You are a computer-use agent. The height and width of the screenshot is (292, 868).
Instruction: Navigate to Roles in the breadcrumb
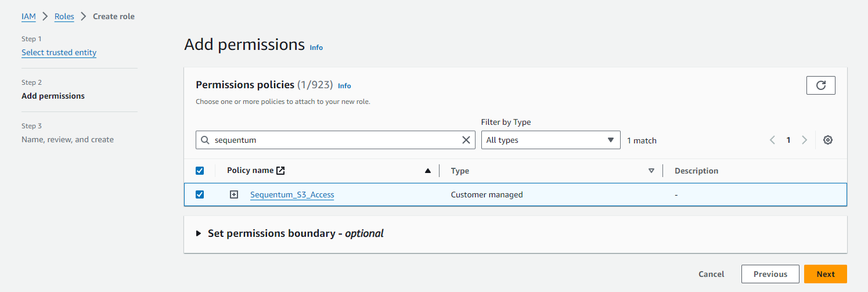(x=64, y=16)
